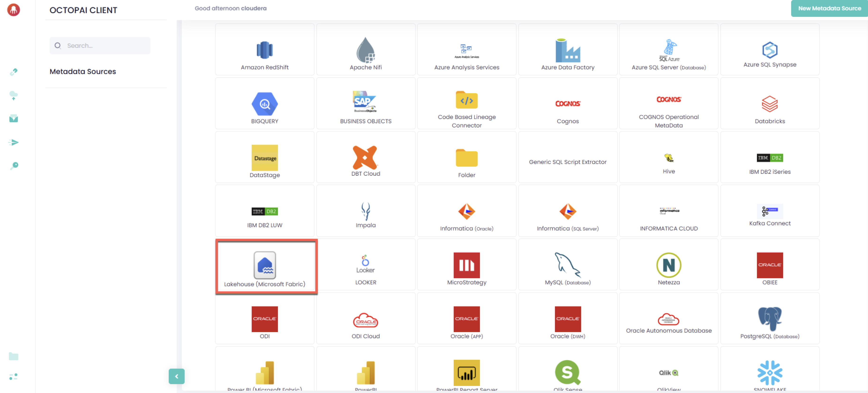Choose Azure Analysis Services connector
The height and width of the screenshot is (393, 868).
click(467, 49)
